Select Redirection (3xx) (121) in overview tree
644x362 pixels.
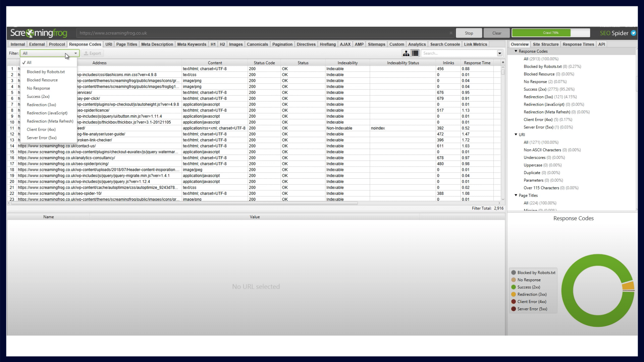tap(550, 97)
